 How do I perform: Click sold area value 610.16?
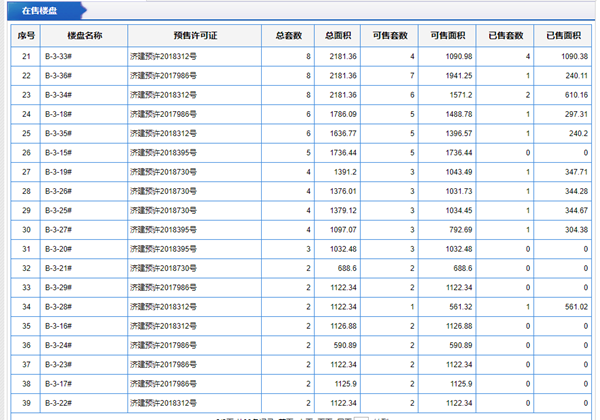click(576, 95)
